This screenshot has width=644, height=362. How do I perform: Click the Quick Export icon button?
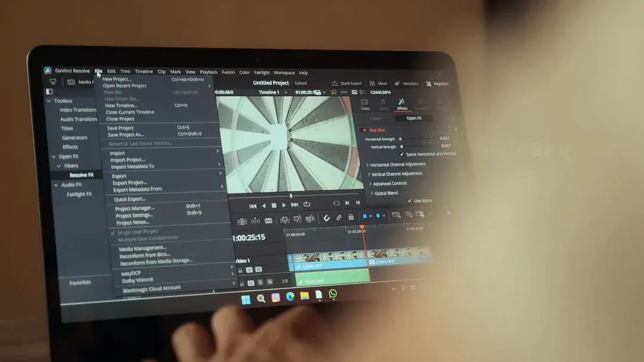coord(335,84)
